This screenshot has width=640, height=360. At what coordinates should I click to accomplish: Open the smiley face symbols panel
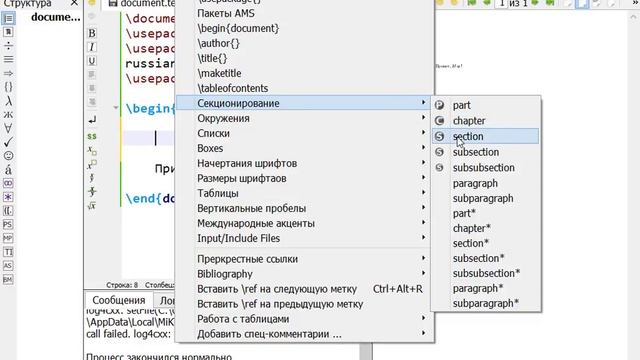[x=8, y=156]
